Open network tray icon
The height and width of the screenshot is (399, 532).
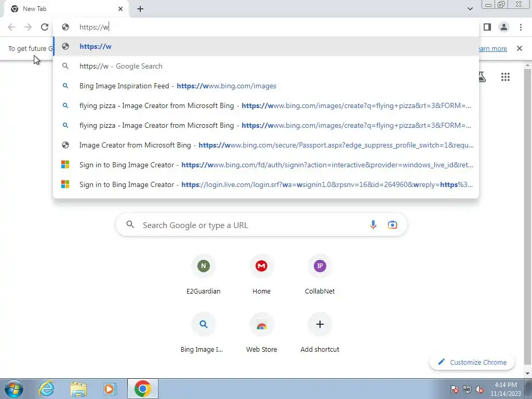point(467,389)
